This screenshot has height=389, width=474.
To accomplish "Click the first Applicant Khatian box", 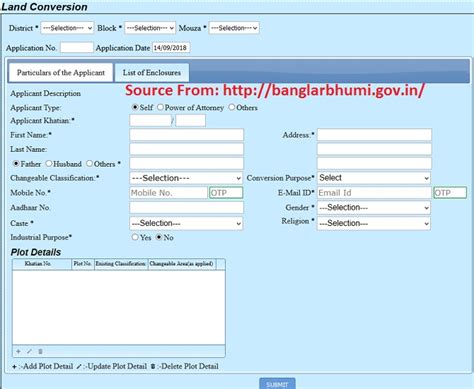I will coord(150,120).
